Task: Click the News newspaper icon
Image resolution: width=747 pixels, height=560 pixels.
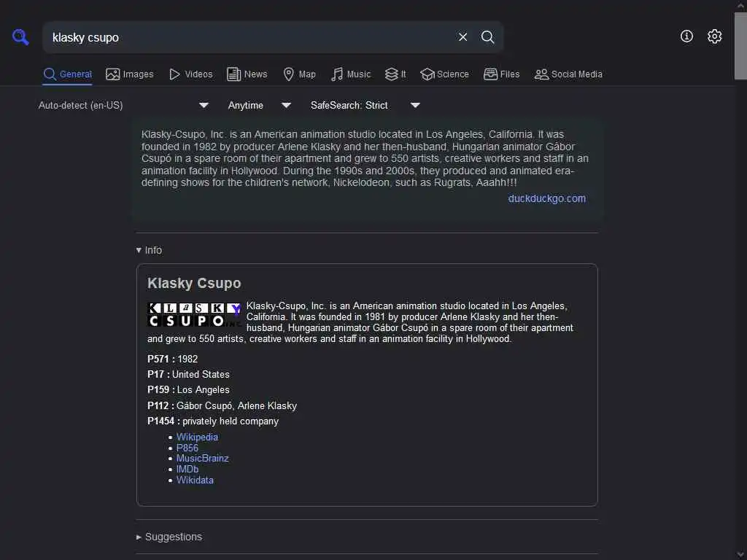Action: [x=233, y=74]
